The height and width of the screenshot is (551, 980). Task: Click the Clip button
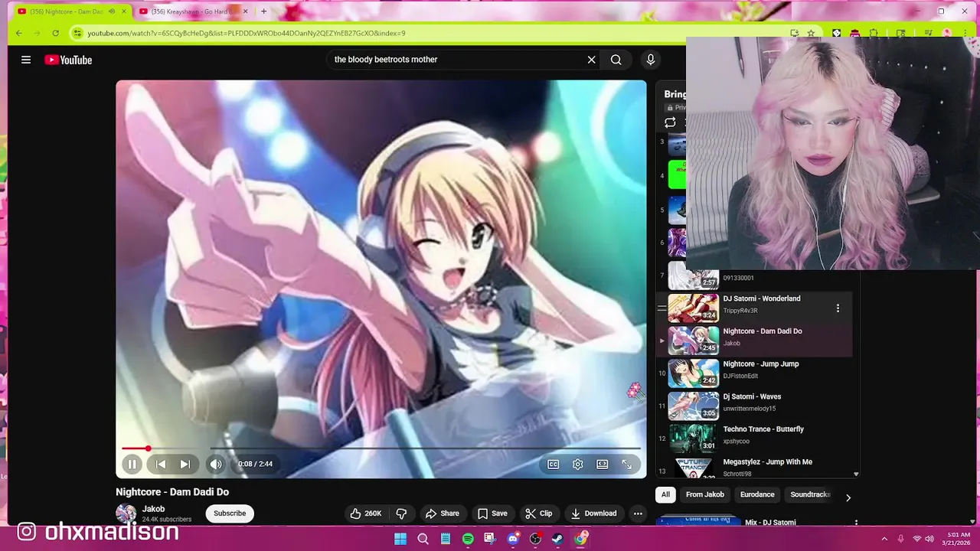tap(538, 514)
